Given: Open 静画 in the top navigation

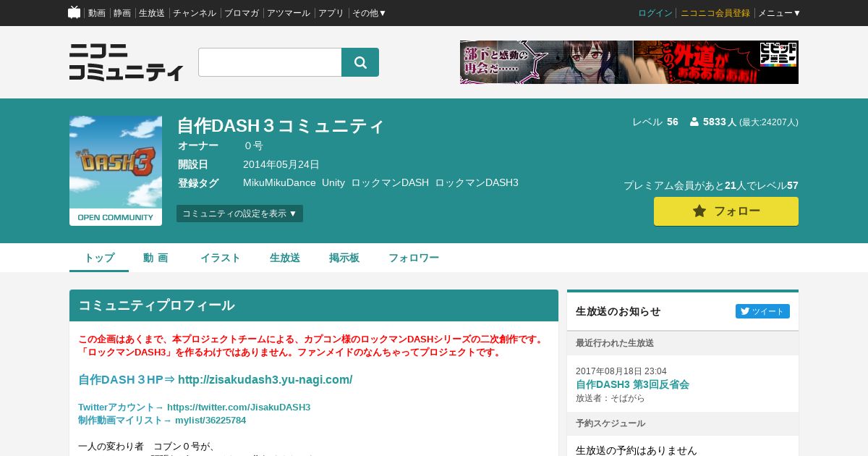Looking at the screenshot, I should (x=122, y=13).
